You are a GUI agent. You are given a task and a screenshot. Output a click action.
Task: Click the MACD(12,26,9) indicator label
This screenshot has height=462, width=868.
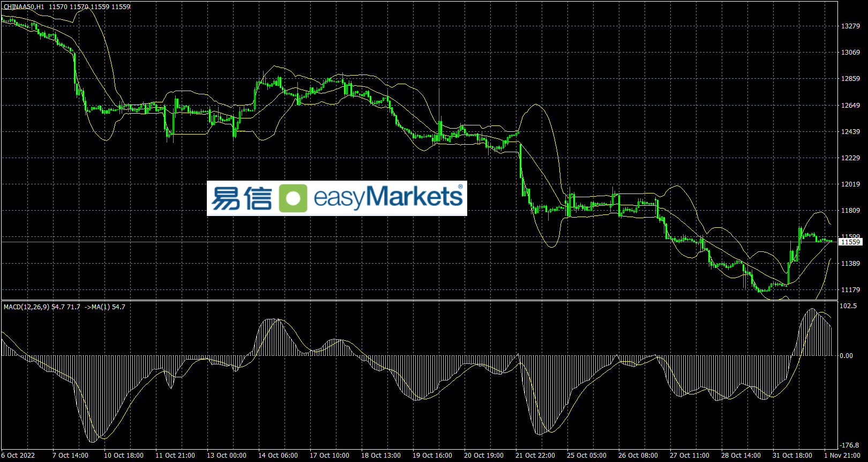pyautogui.click(x=26, y=307)
